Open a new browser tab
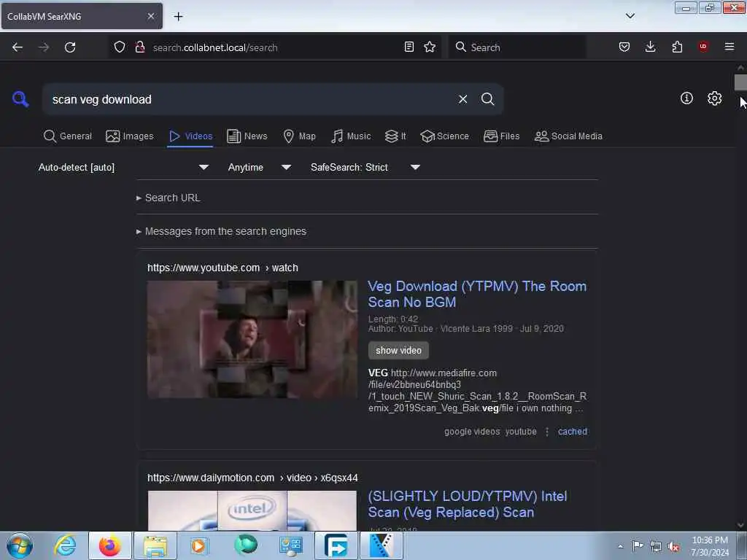Viewport: 747px width, 560px height. (178, 17)
